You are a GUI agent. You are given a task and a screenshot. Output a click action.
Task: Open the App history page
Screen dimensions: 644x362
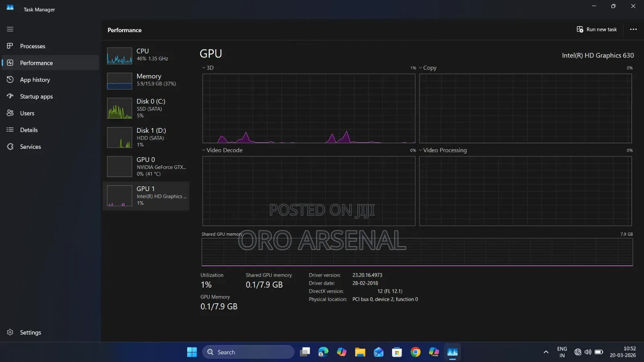(50, 80)
